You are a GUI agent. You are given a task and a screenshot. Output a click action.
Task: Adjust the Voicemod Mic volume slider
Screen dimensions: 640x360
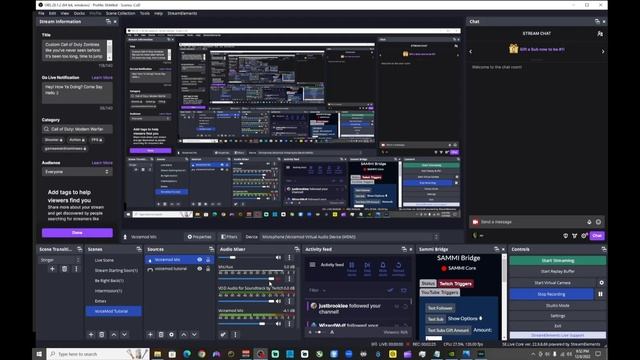pyautogui.click(x=248, y=324)
